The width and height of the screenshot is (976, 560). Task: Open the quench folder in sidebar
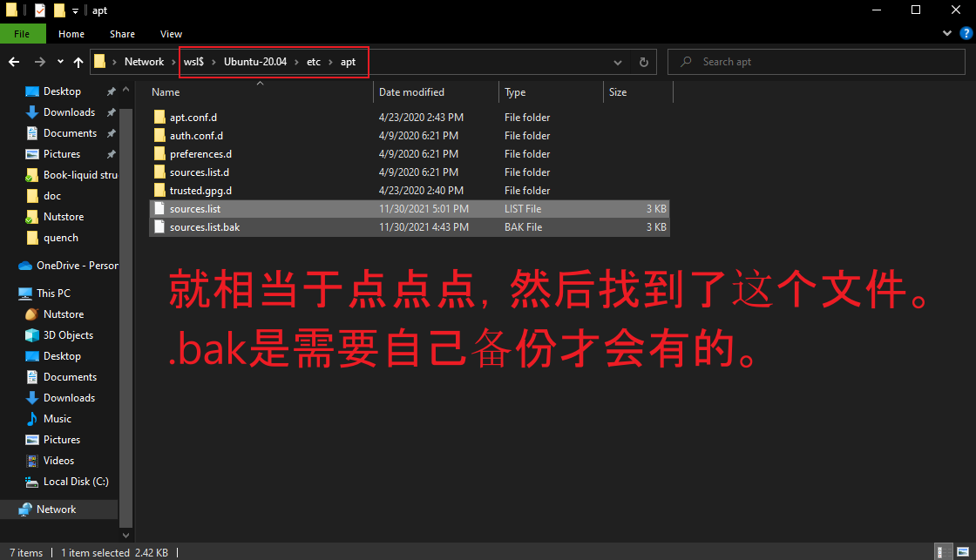click(60, 238)
